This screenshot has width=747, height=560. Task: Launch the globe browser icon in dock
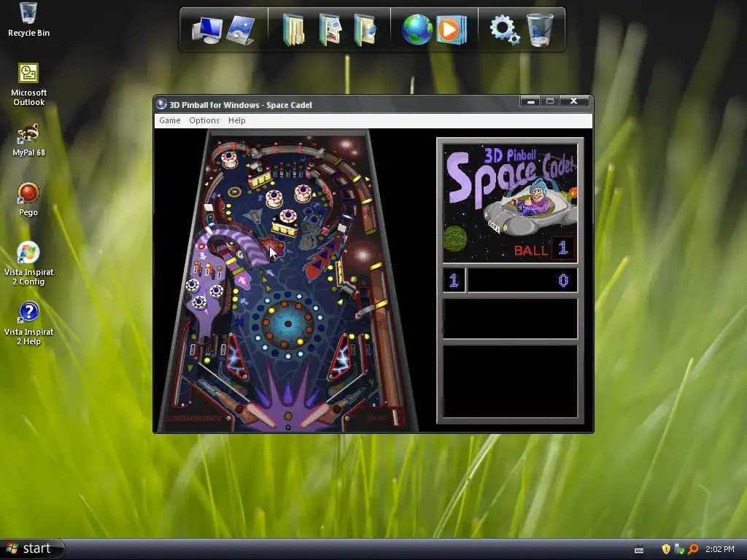[x=417, y=29]
